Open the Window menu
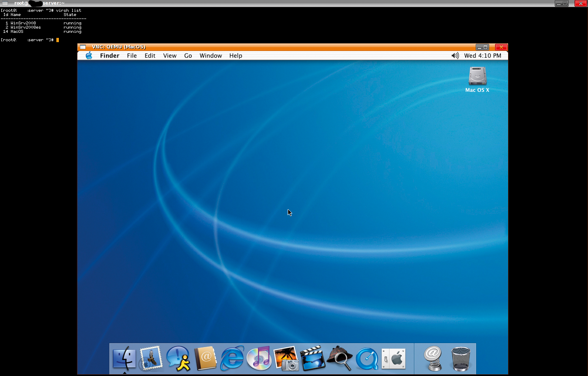Image resolution: width=588 pixels, height=376 pixels. tap(211, 56)
